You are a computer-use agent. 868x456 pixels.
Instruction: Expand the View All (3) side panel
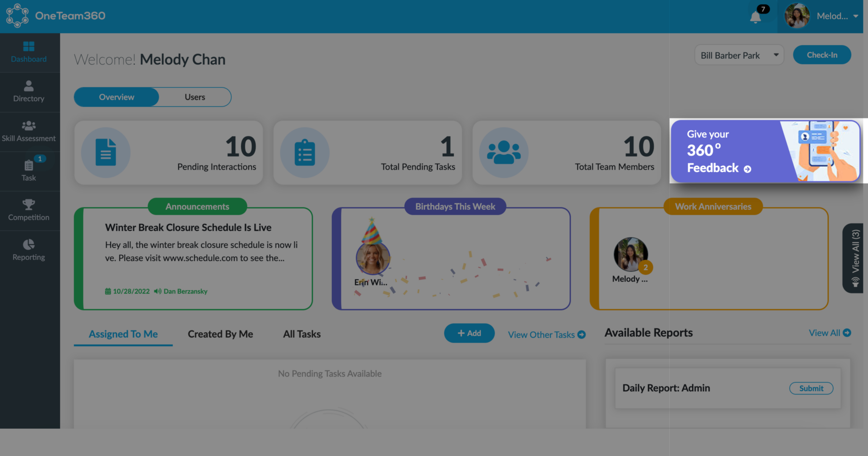pyautogui.click(x=853, y=258)
